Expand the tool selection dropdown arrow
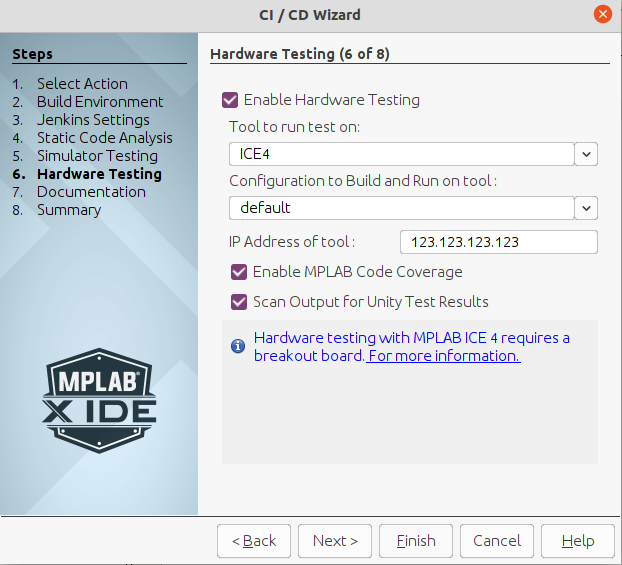 [x=586, y=154]
